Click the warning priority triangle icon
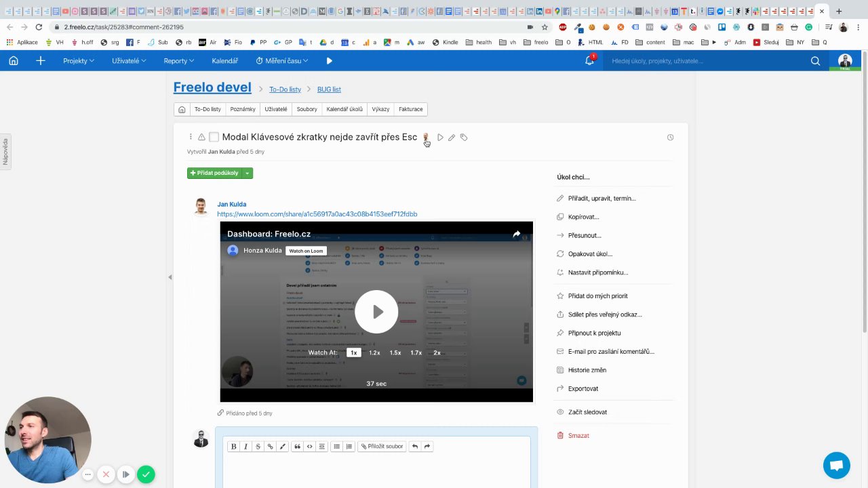Image resolution: width=868 pixels, height=488 pixels. point(201,137)
